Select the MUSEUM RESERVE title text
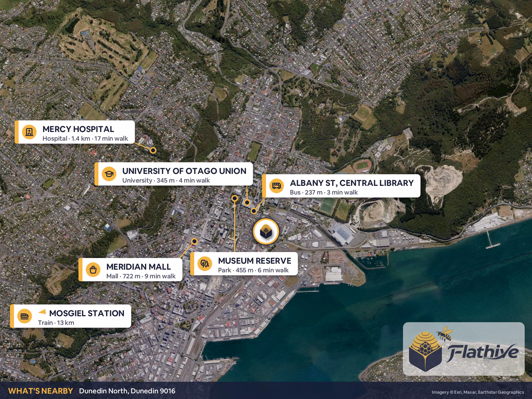Viewport: 532px width, 399px height. click(x=255, y=261)
